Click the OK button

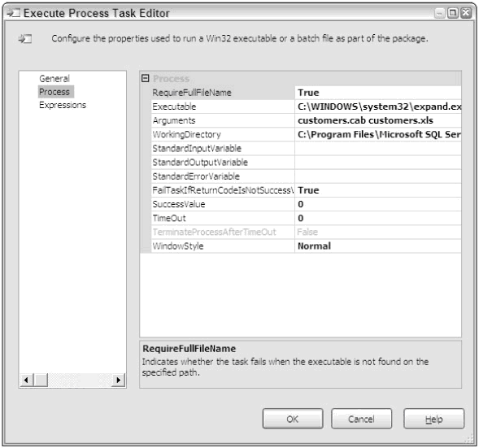293,419
